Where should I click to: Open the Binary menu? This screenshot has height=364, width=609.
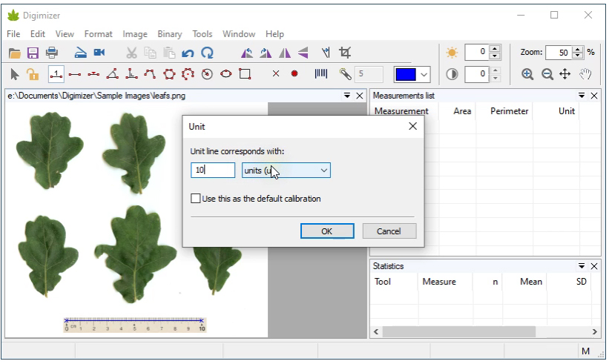click(169, 34)
